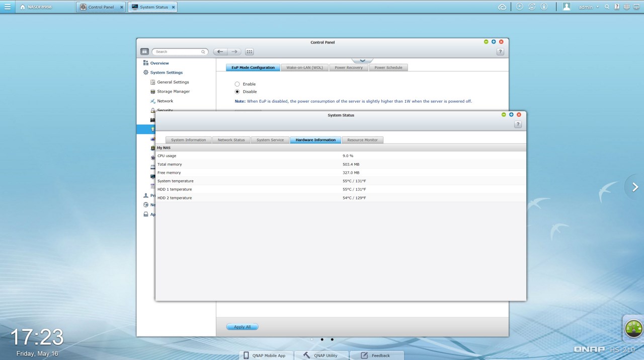Open the QNAP Mobile App link
644x360 pixels.
click(265, 355)
